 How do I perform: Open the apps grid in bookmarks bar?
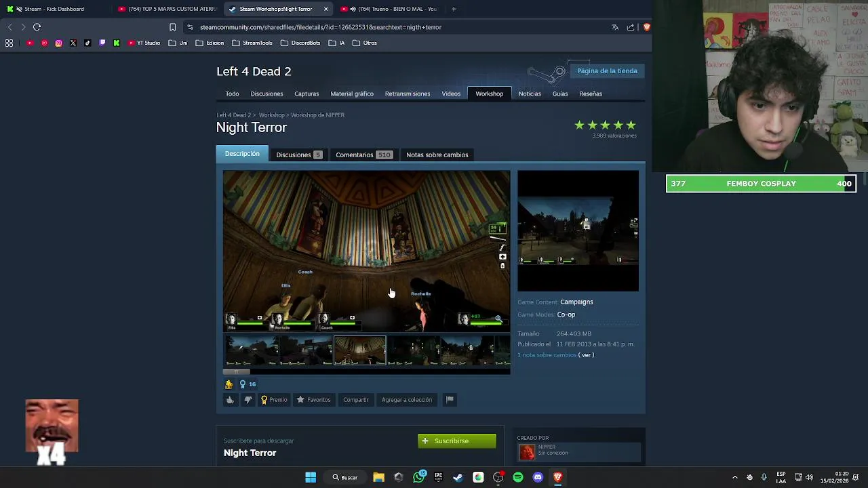pos(9,43)
